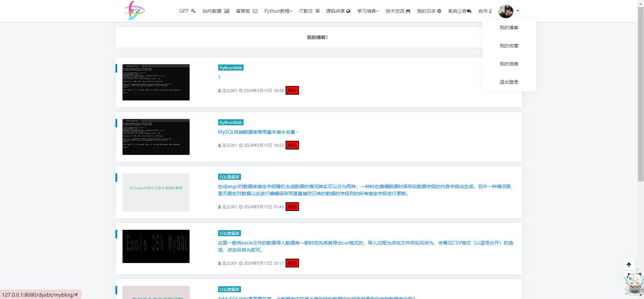Open the blog post titled 1
Viewport: 644px width, 299px height.
pos(219,77)
